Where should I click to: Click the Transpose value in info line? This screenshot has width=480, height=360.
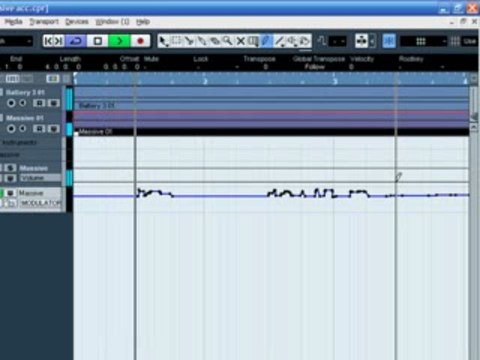coord(266,67)
